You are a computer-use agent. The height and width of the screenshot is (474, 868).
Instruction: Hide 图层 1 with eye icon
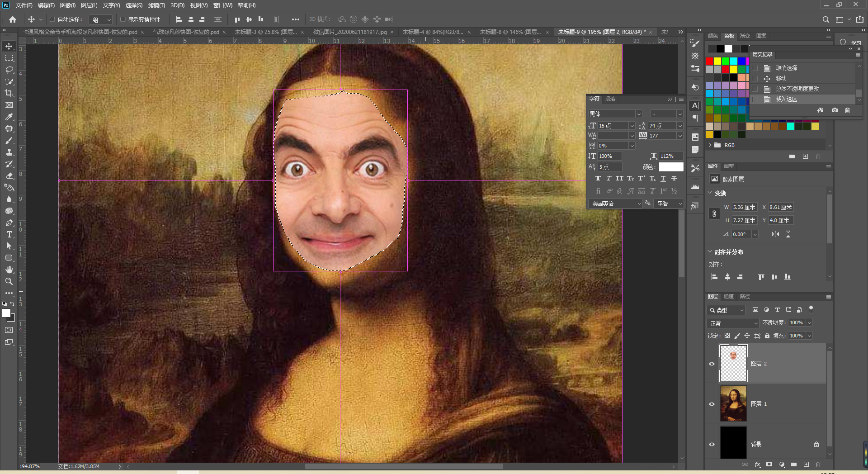pyautogui.click(x=712, y=404)
